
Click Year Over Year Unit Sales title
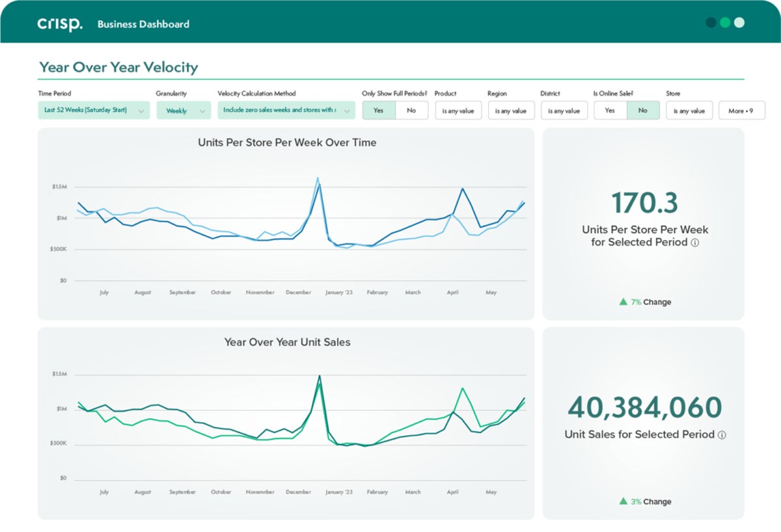click(x=287, y=342)
